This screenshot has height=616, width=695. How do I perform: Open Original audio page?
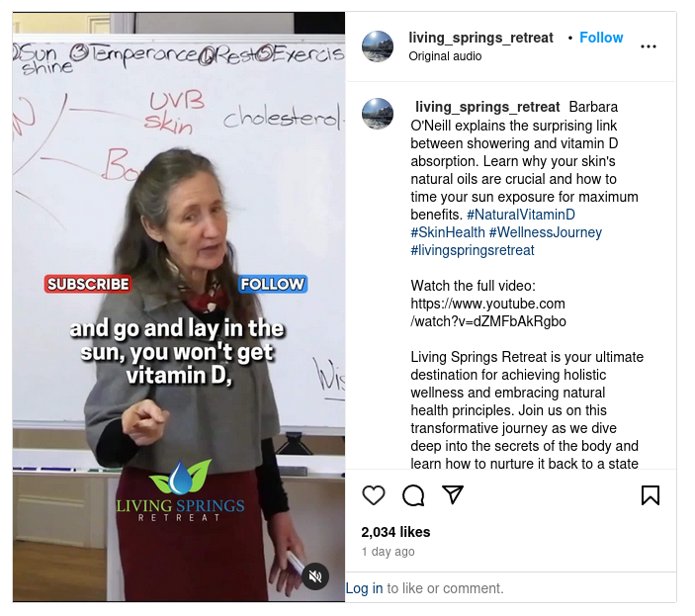click(x=445, y=56)
